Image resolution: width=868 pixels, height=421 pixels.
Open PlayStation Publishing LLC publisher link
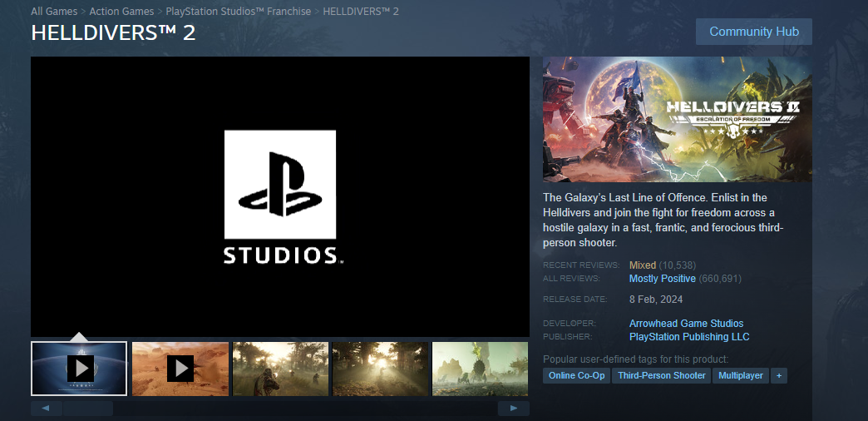pos(689,337)
